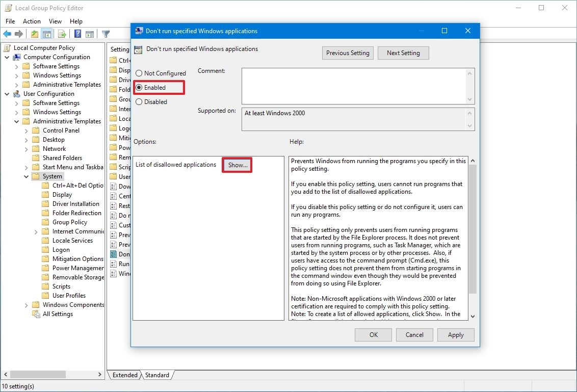Open the Action menu
The image size is (577, 392).
(32, 21)
